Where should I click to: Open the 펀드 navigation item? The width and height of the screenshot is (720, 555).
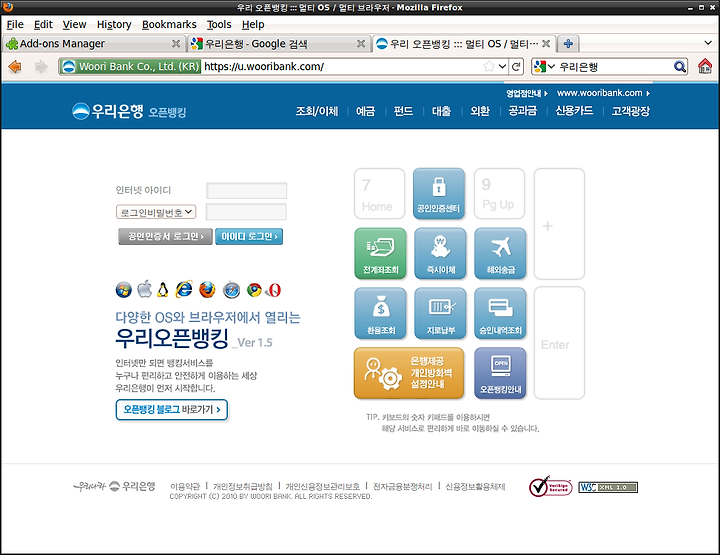[x=403, y=111]
